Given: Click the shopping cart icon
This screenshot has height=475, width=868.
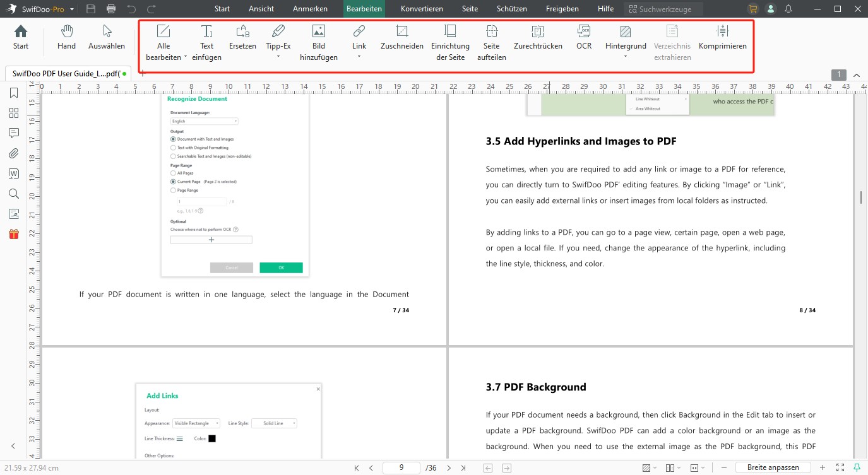Looking at the screenshot, I should (752, 9).
